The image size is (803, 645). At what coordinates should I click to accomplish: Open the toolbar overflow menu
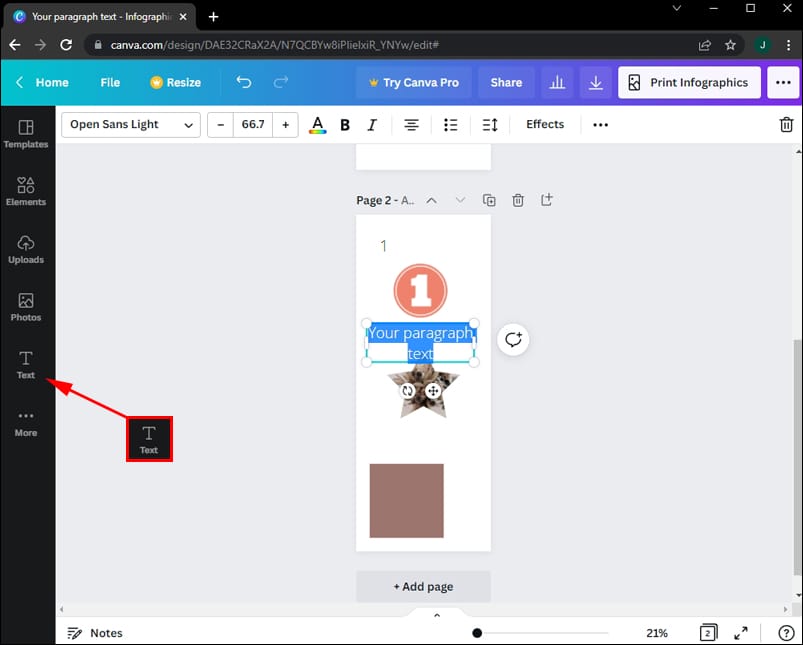600,124
